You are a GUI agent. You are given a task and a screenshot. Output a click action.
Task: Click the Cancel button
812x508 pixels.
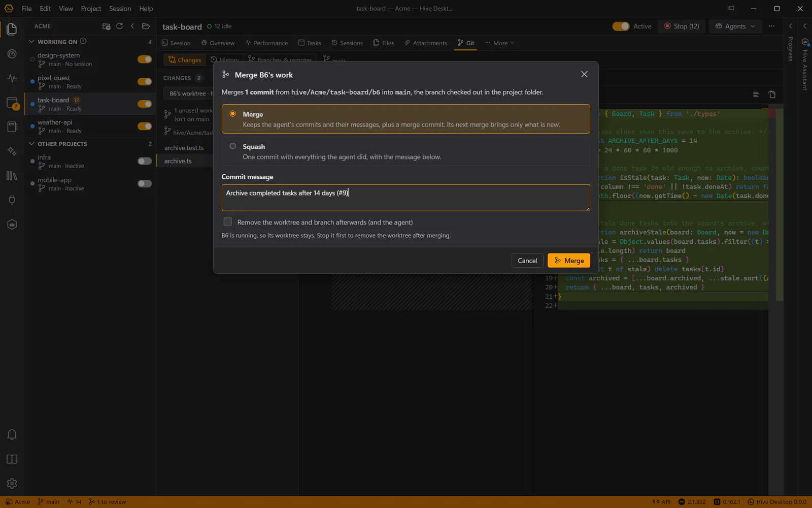tap(527, 261)
